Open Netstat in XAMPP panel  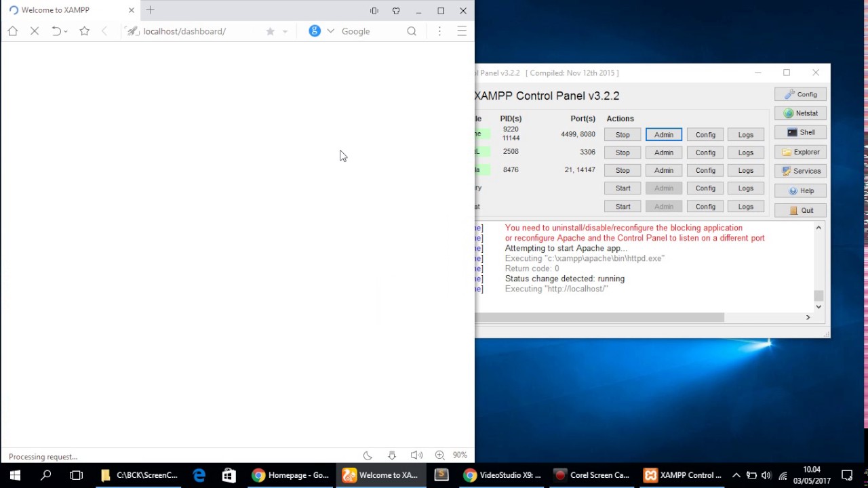(800, 113)
